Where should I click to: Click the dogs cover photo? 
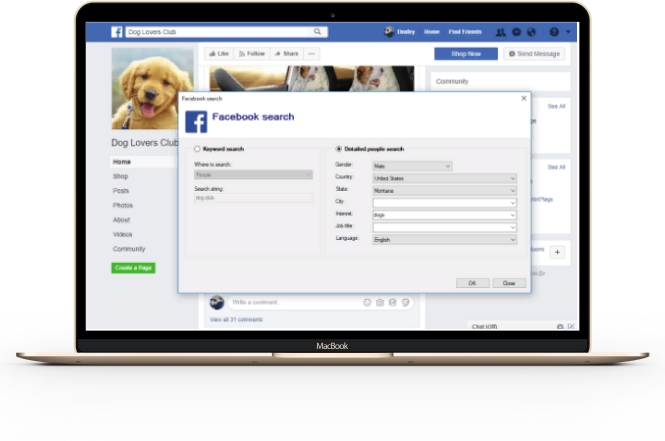click(312, 78)
